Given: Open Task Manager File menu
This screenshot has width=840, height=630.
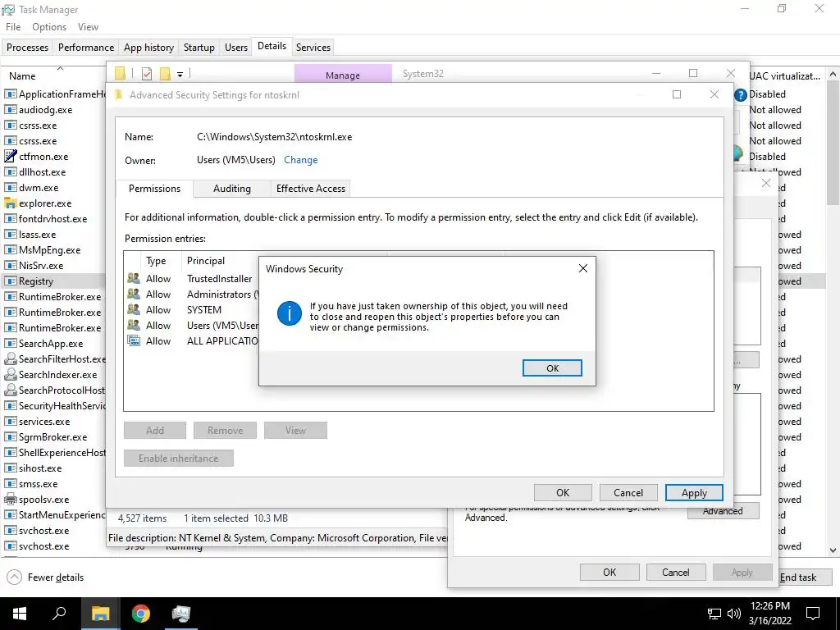Looking at the screenshot, I should pyautogui.click(x=13, y=27).
